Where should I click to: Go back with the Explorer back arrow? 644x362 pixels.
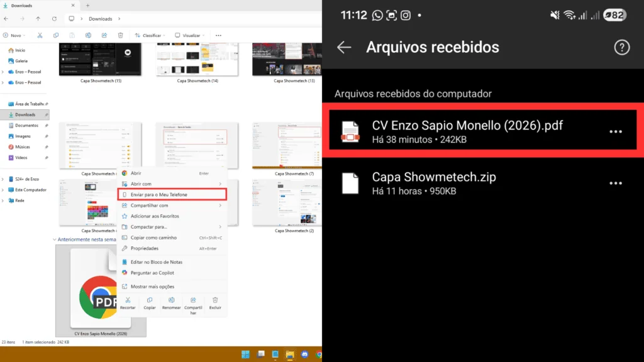tap(6, 19)
